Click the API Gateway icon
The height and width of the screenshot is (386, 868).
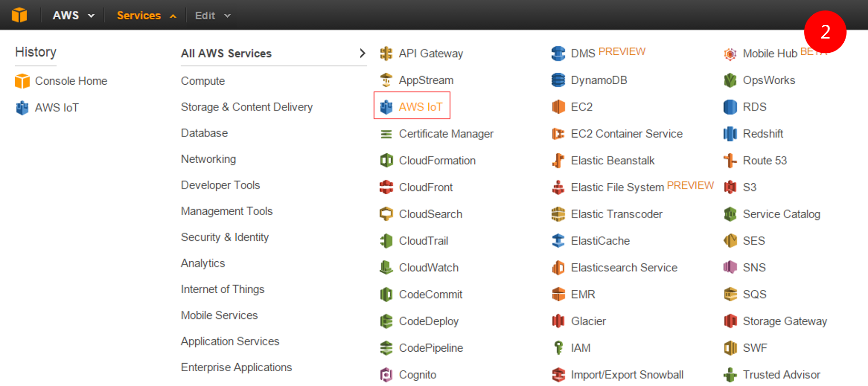pyautogui.click(x=386, y=53)
